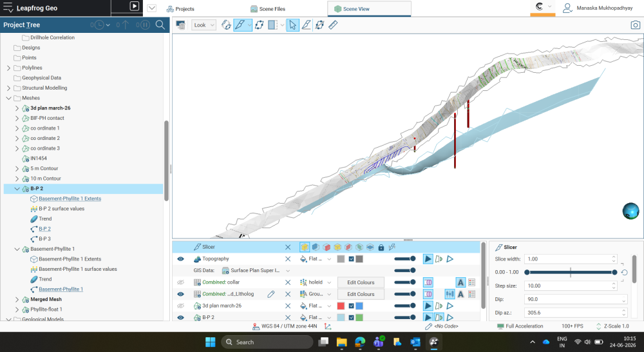Hide the Combined Litholog layer with the eye icon

(180, 294)
